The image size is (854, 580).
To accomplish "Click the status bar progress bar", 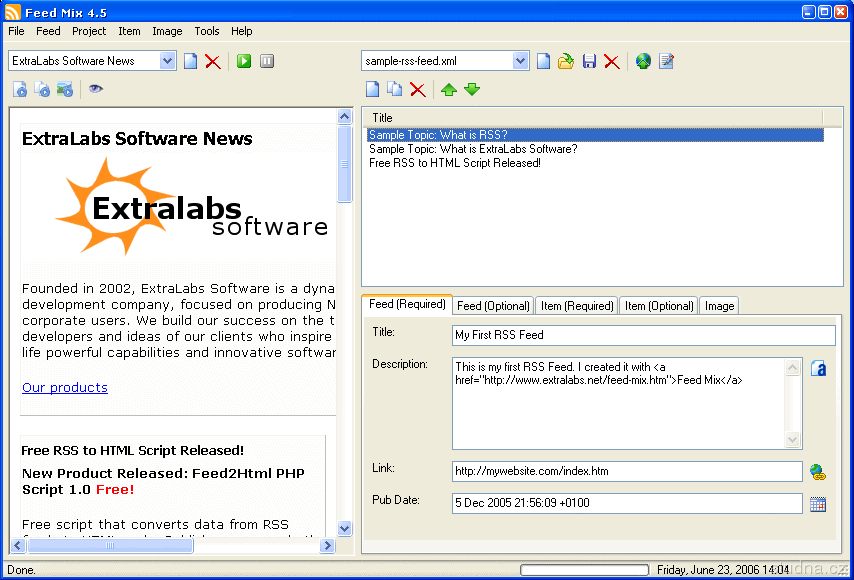I will (584, 570).
